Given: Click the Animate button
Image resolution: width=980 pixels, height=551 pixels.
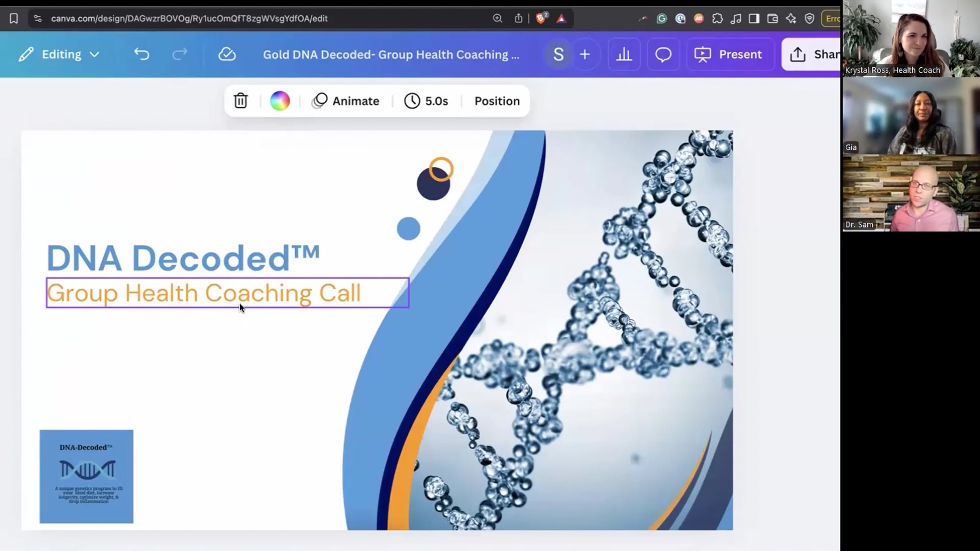Looking at the screenshot, I should 345,101.
